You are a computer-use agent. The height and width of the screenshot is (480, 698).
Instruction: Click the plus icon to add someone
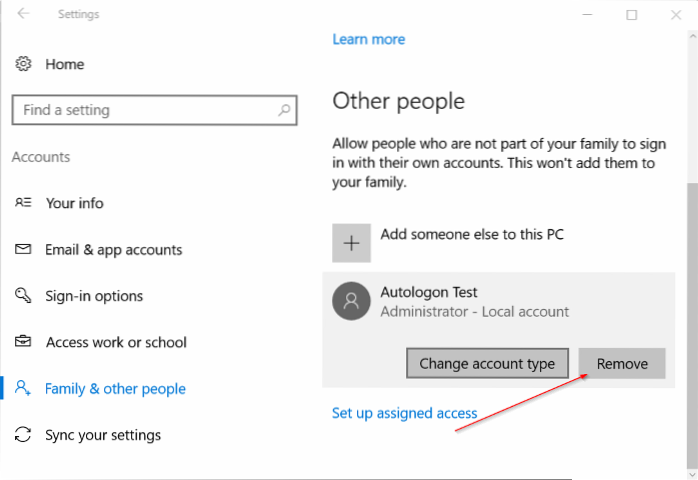click(350, 243)
